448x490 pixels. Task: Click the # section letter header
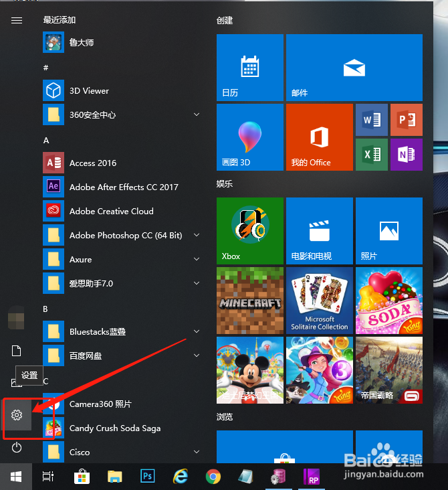point(46,68)
